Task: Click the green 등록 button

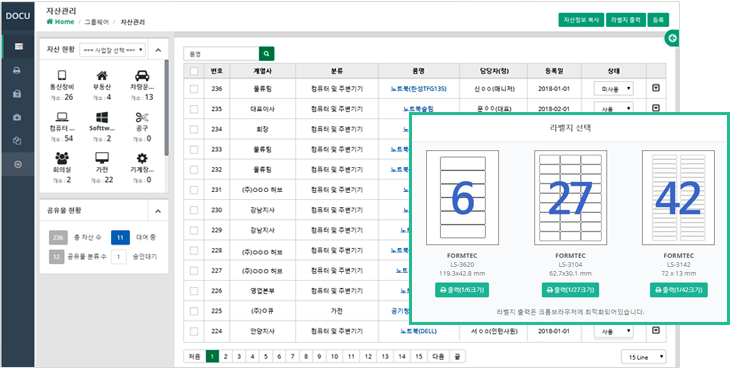Action: click(658, 20)
